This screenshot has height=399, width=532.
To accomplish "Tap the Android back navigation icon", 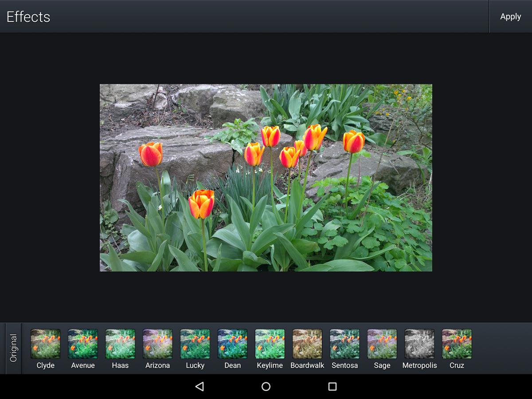I will tap(199, 387).
